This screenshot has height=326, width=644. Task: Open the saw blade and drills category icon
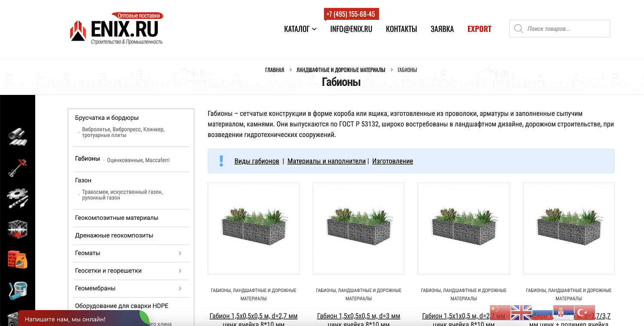[x=17, y=198]
